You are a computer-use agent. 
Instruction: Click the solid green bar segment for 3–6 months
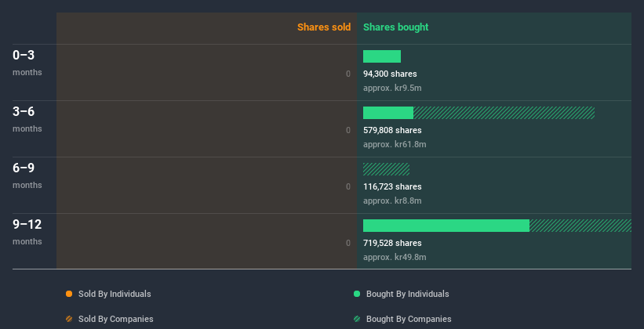coord(388,113)
